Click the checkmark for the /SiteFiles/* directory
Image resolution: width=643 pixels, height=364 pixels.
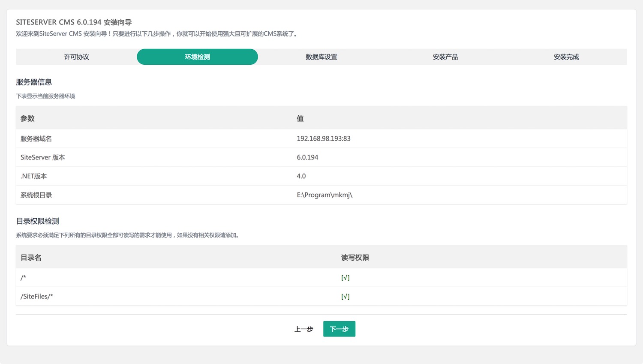[x=345, y=297]
